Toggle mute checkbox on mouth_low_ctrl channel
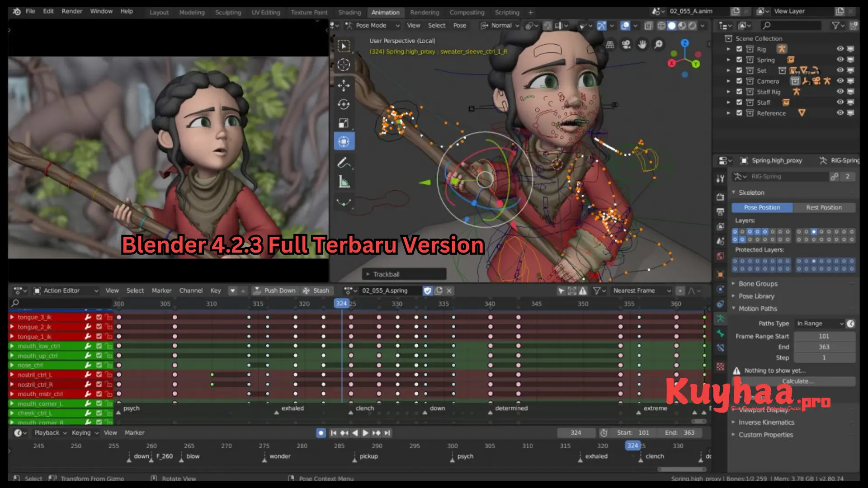 click(x=99, y=346)
